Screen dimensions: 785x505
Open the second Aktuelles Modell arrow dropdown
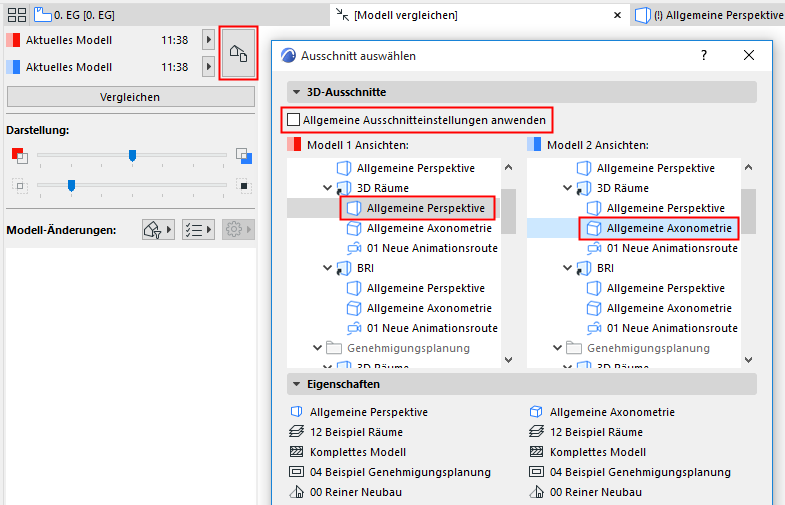pos(208,67)
